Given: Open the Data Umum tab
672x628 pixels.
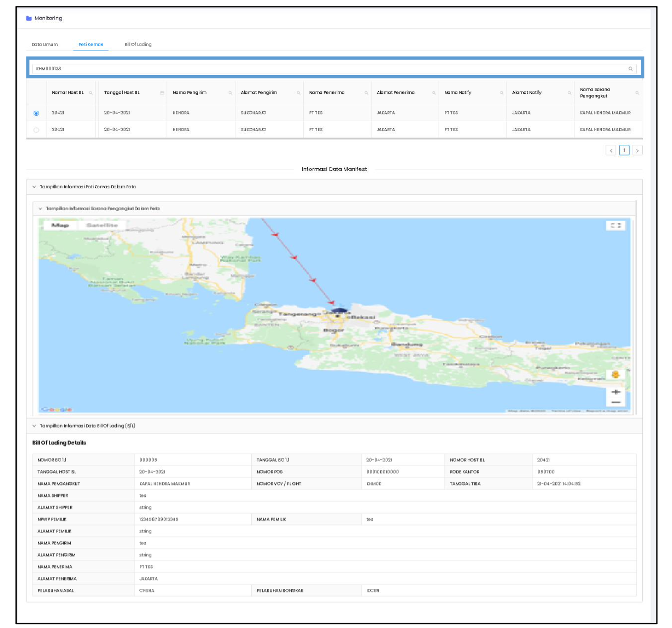Looking at the screenshot, I should [x=45, y=45].
